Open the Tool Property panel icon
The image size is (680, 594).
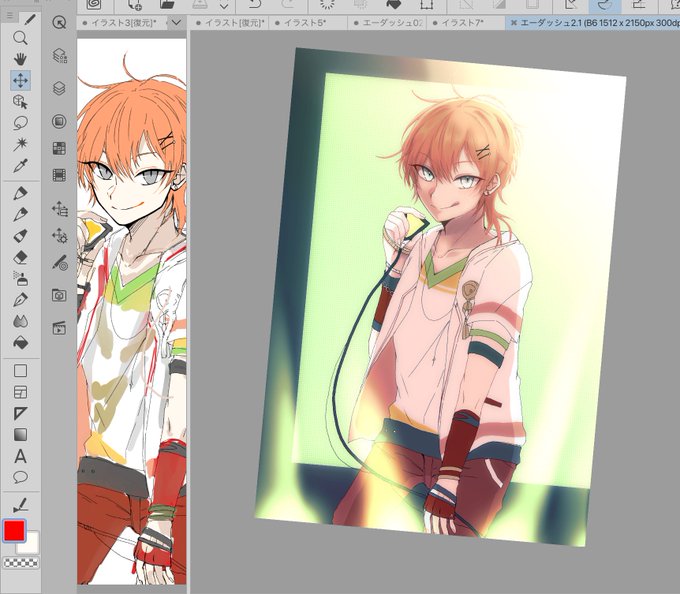(x=59, y=235)
